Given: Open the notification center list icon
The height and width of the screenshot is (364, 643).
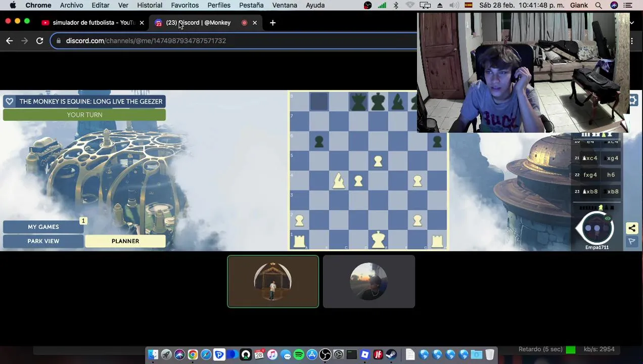Looking at the screenshot, I should 628,6.
